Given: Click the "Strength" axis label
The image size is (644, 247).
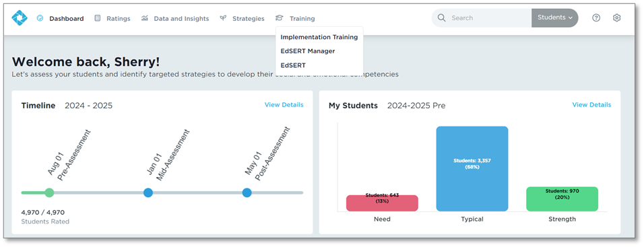Looking at the screenshot, I should tap(562, 219).
